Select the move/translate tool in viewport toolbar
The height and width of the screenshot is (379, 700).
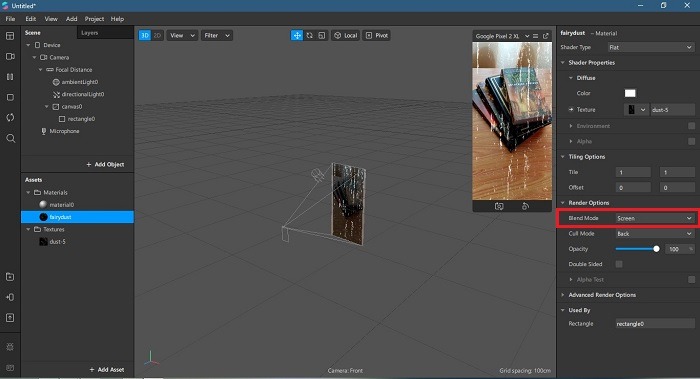(x=297, y=35)
